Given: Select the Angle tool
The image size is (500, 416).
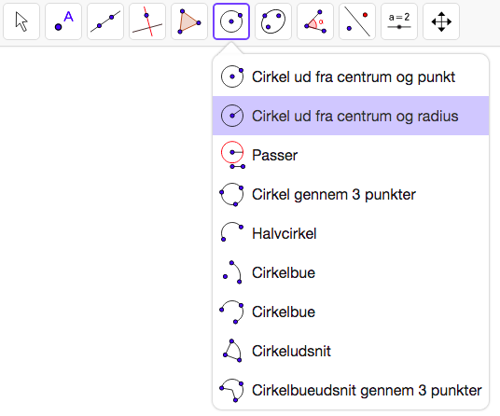Looking at the screenshot, I should pyautogui.click(x=315, y=22).
